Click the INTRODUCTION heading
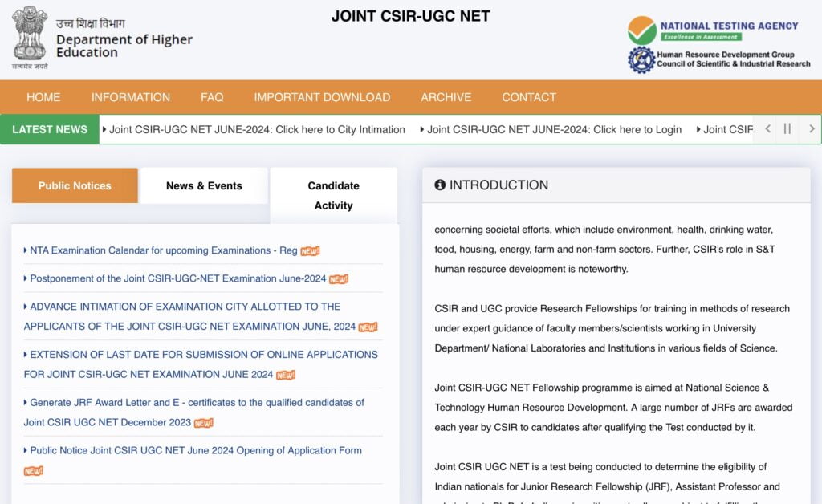Viewport: 822px width, 504px height. tap(498, 185)
